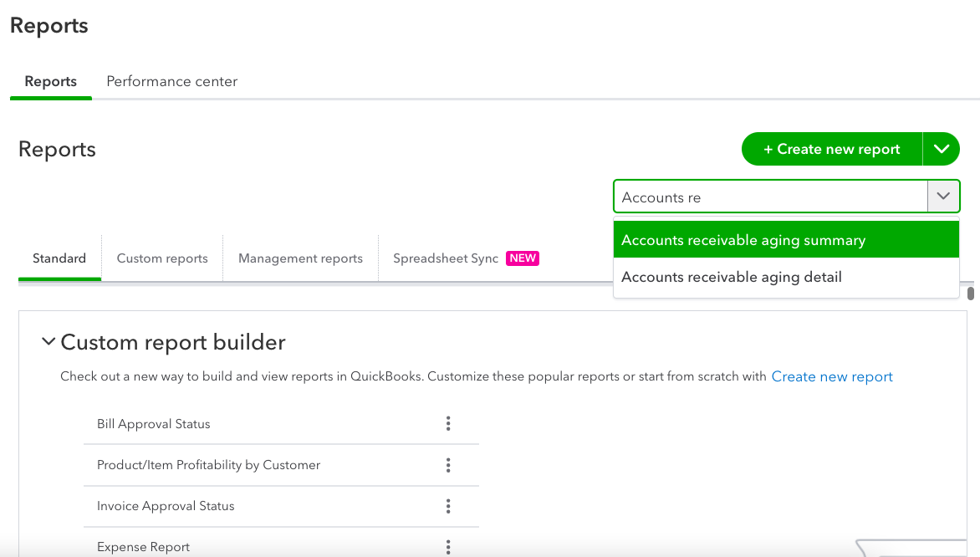Click the report search input field
Screen dimensions: 980x557
[769, 197]
